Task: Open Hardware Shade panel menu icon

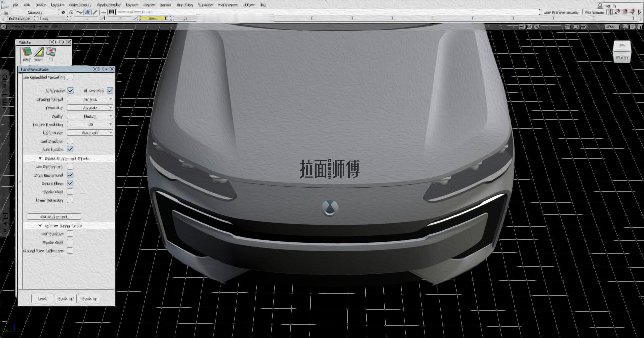Action: pyautogui.click(x=101, y=69)
